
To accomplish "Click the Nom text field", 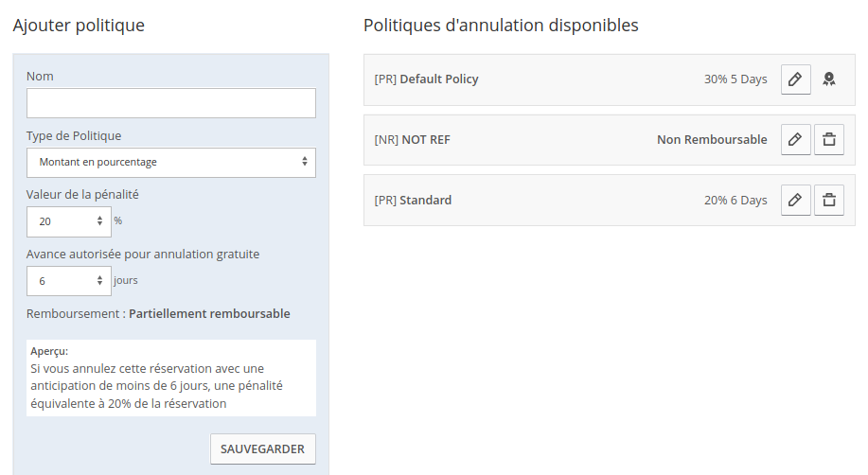I will click(x=171, y=103).
